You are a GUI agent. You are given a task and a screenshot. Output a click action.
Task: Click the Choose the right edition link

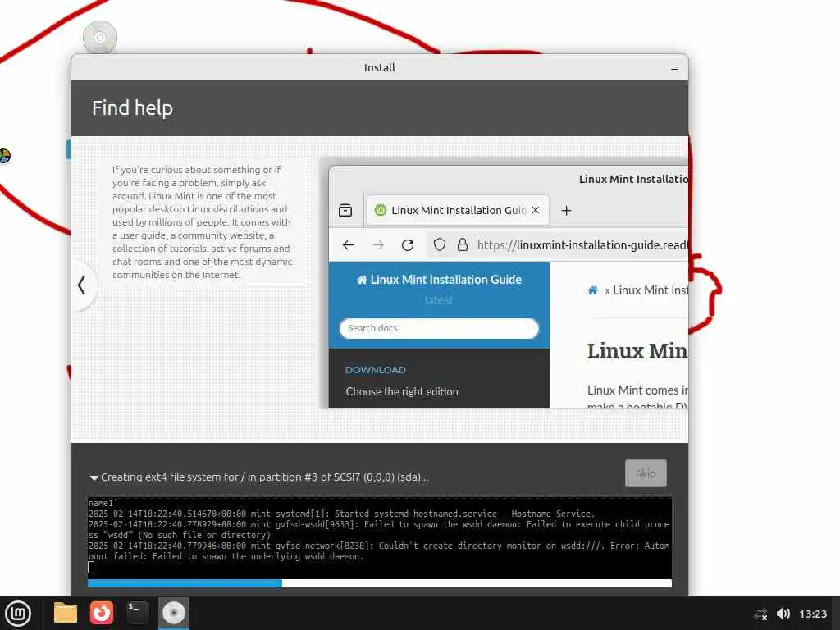402,391
